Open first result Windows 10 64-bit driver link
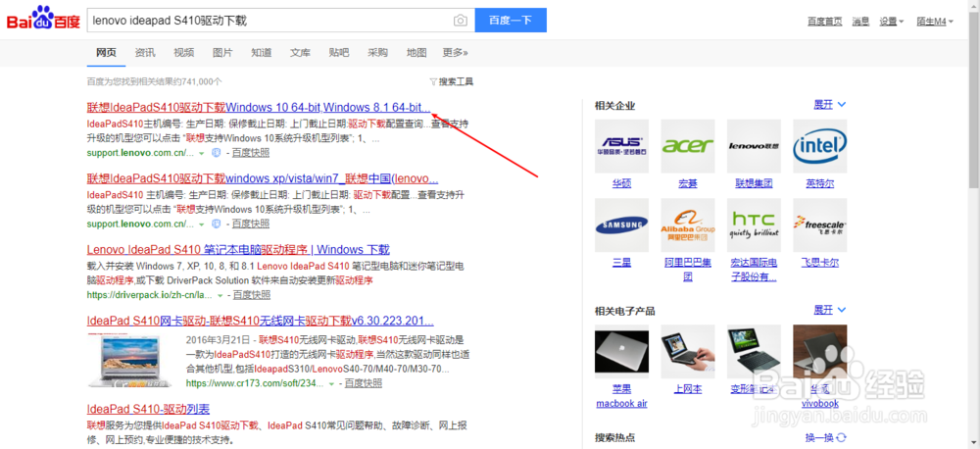The width and height of the screenshot is (980, 449). (259, 107)
